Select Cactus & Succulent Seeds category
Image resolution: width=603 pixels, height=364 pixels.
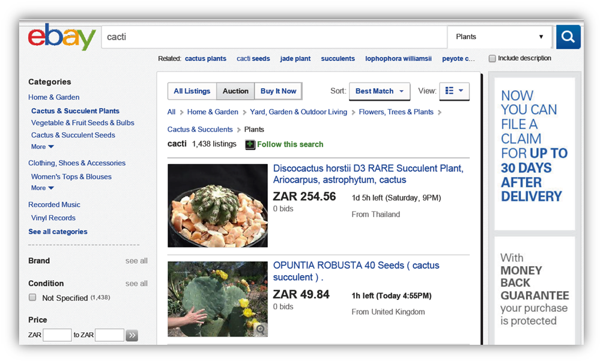73,135
